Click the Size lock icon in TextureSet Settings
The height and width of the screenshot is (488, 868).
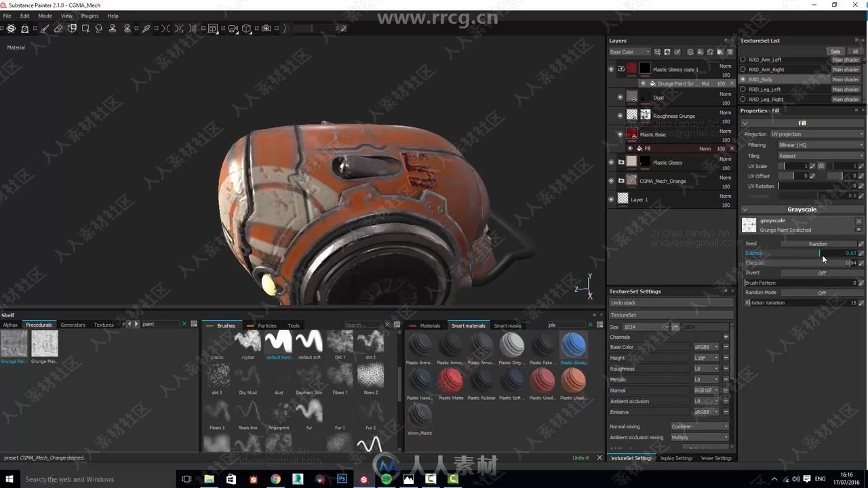pos(675,327)
